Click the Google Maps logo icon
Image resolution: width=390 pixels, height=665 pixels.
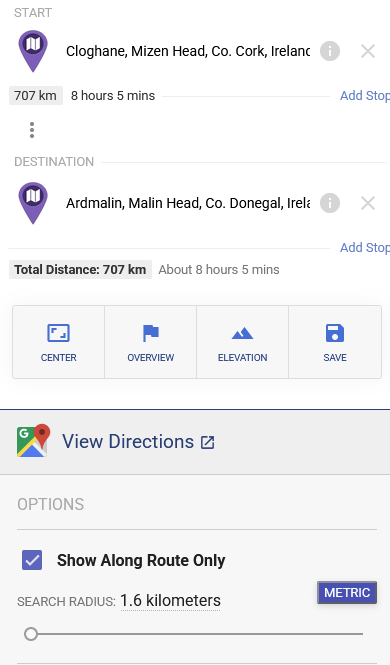point(33,441)
